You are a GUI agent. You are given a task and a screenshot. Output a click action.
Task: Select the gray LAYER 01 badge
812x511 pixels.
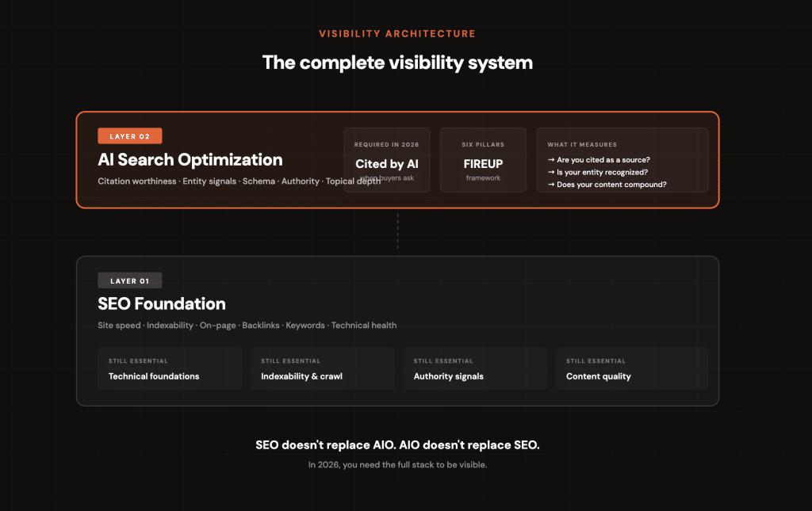(130, 280)
